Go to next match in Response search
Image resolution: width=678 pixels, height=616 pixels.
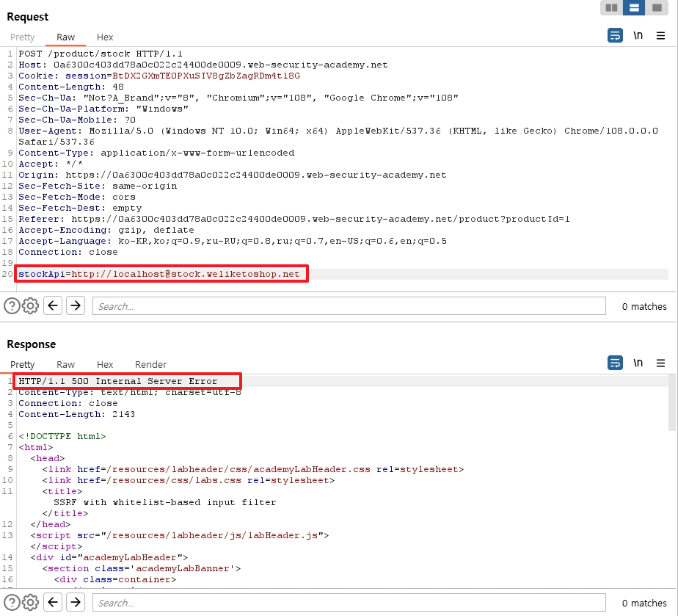pos(76,602)
